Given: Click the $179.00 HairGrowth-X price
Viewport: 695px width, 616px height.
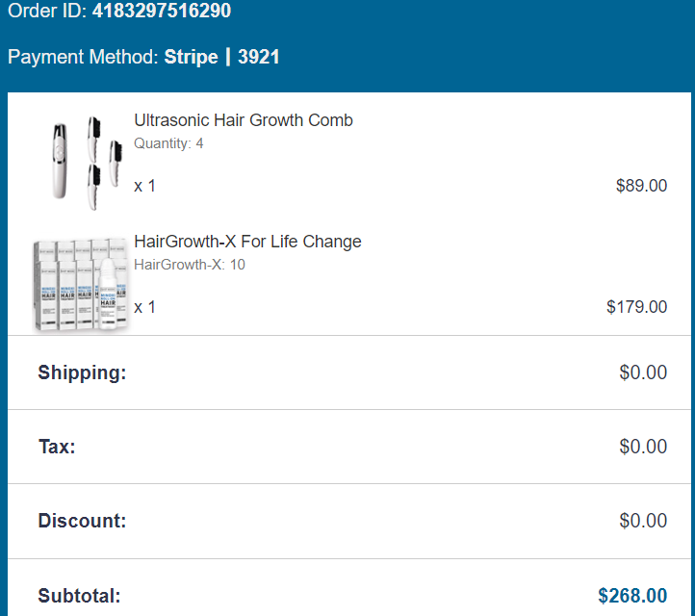Looking at the screenshot, I should point(636,307).
